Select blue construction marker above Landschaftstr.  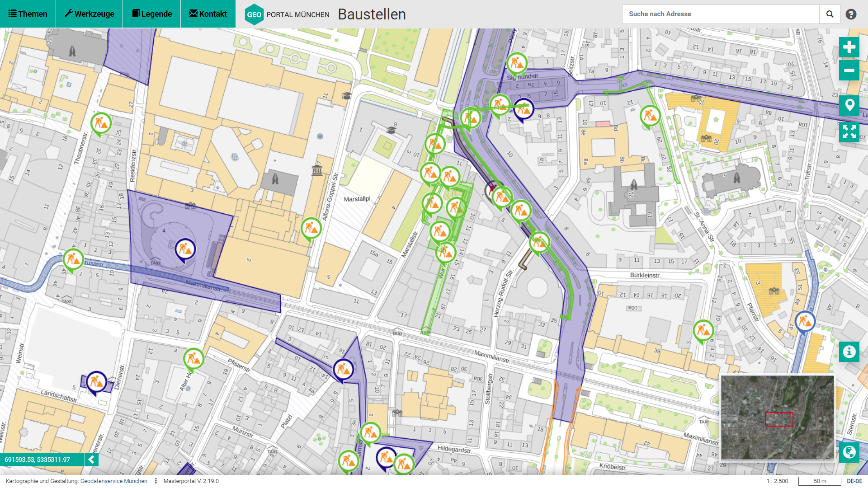click(96, 382)
